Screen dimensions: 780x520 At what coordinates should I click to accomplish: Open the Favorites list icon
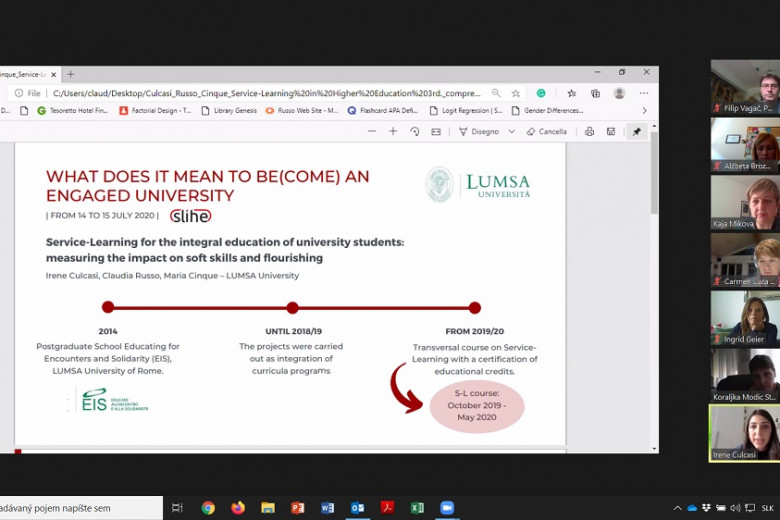coord(572,93)
